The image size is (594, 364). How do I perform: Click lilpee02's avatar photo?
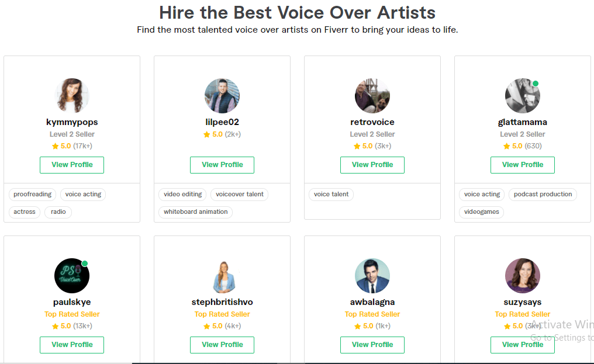tap(222, 96)
